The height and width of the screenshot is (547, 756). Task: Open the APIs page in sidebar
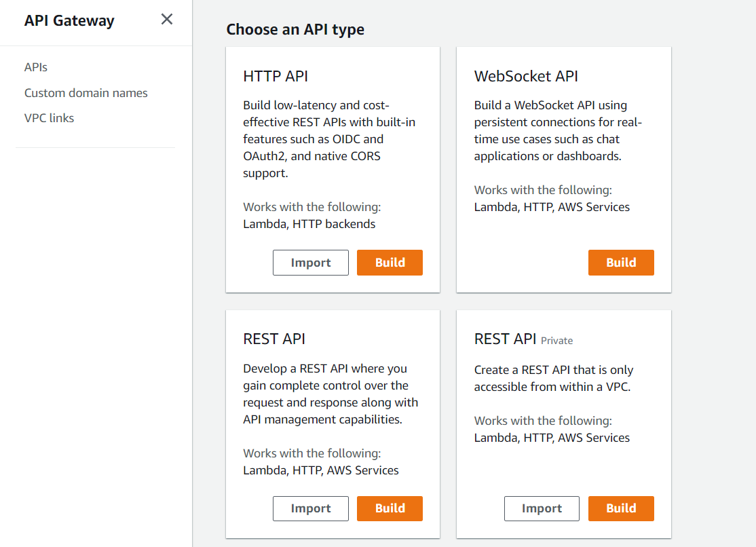click(36, 67)
